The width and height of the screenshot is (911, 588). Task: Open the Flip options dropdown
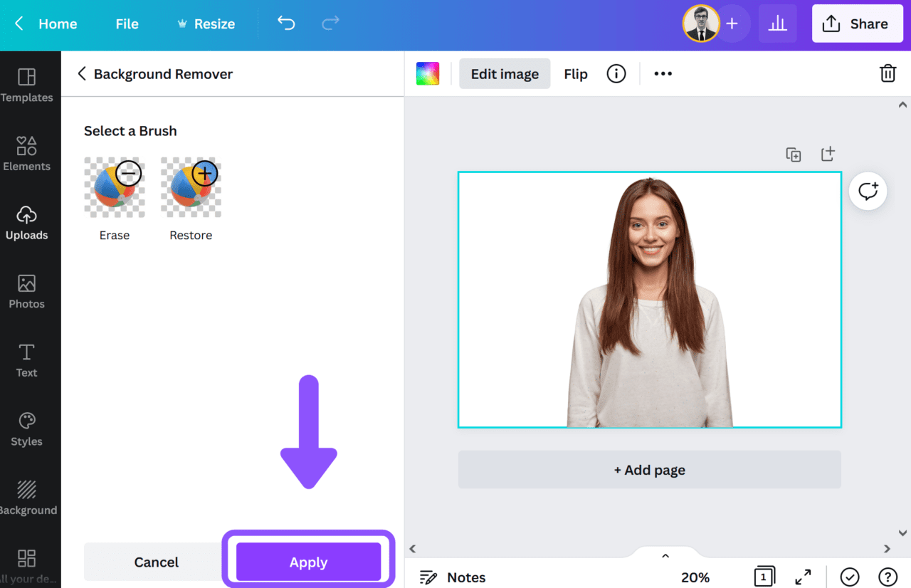click(576, 73)
